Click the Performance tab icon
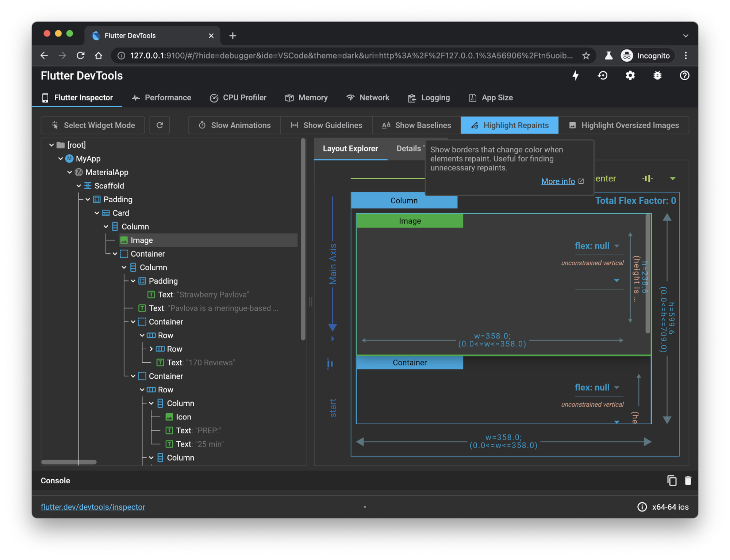730x560 pixels. pyautogui.click(x=136, y=97)
